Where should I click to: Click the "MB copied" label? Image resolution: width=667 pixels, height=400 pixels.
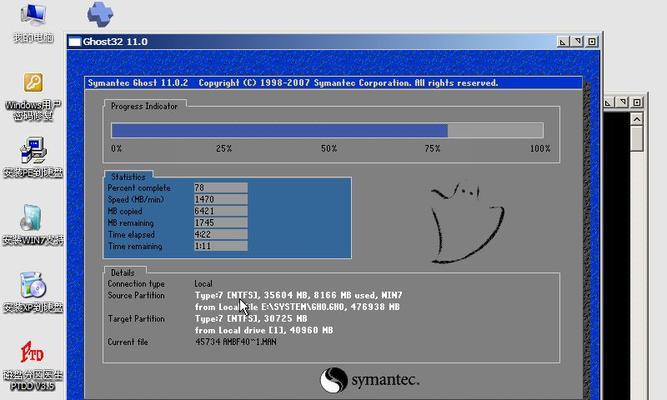[125, 211]
